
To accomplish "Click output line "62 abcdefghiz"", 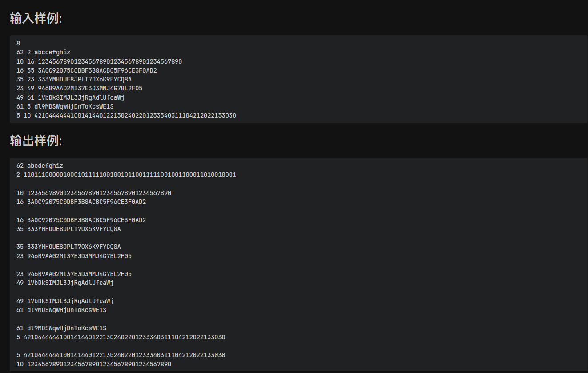I will pos(40,166).
